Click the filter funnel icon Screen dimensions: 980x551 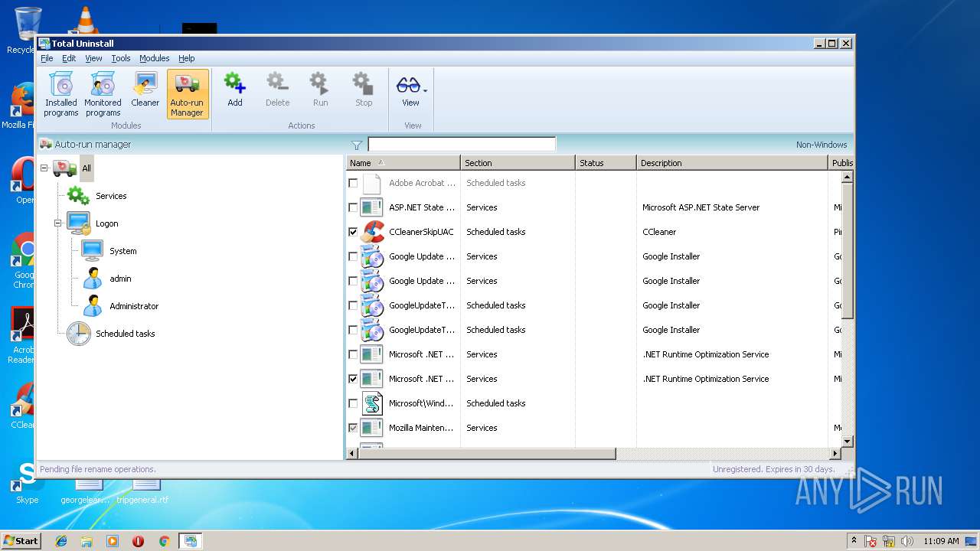(357, 145)
